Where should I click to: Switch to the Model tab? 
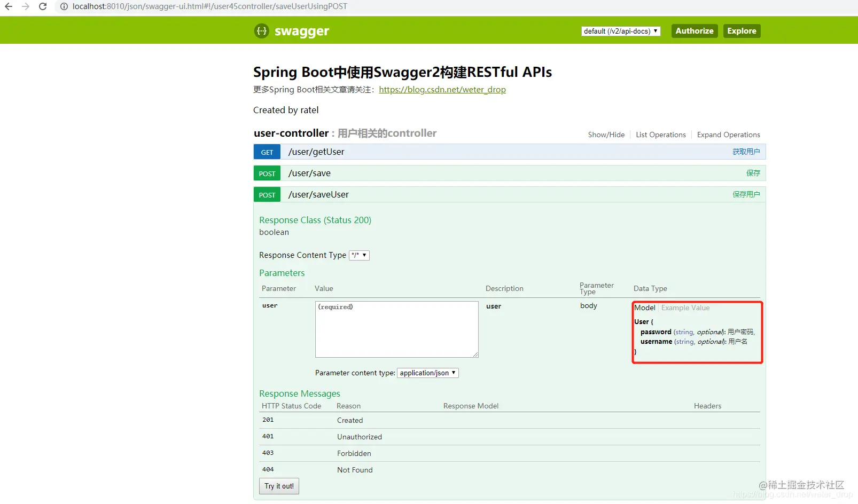point(645,308)
